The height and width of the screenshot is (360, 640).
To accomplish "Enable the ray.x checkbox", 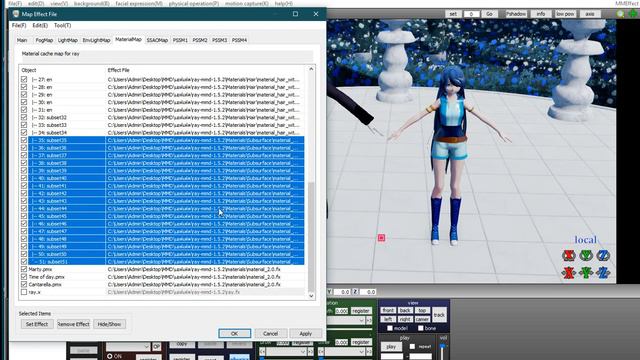I will pos(24,292).
